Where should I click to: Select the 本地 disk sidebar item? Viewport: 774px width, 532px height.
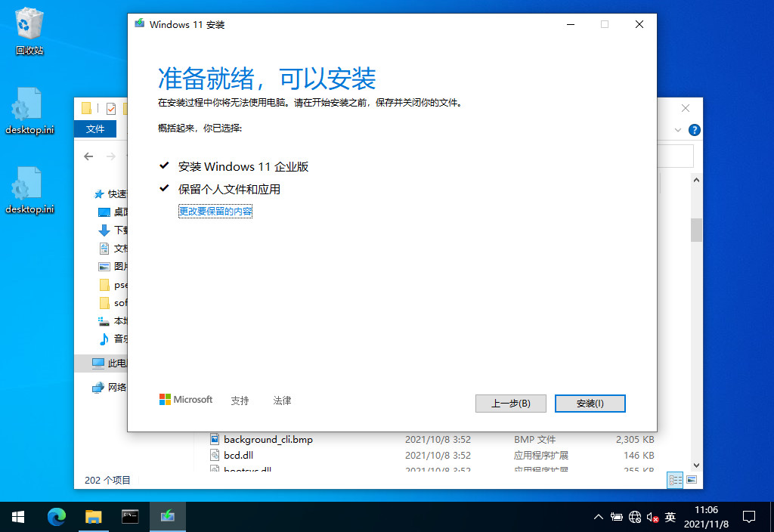pos(113,320)
